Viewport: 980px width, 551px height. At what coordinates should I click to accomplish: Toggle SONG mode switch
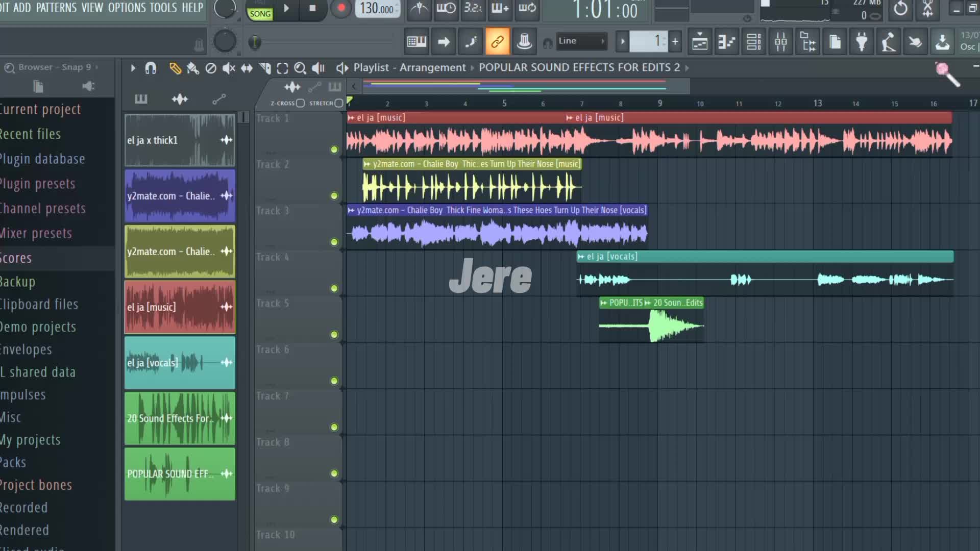click(260, 14)
